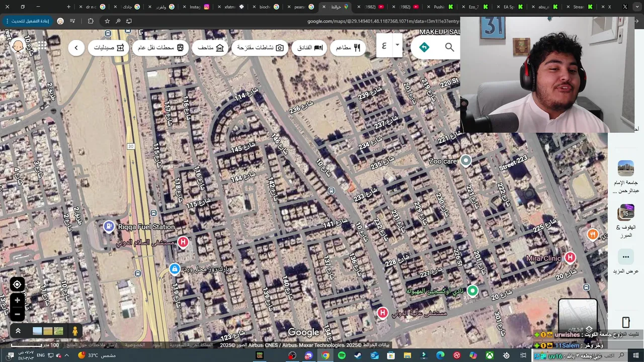Open Spotify from the taskbar

(342, 355)
